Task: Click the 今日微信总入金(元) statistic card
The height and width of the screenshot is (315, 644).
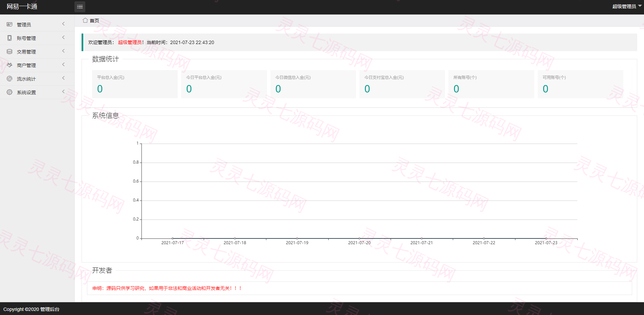Action: (313, 84)
